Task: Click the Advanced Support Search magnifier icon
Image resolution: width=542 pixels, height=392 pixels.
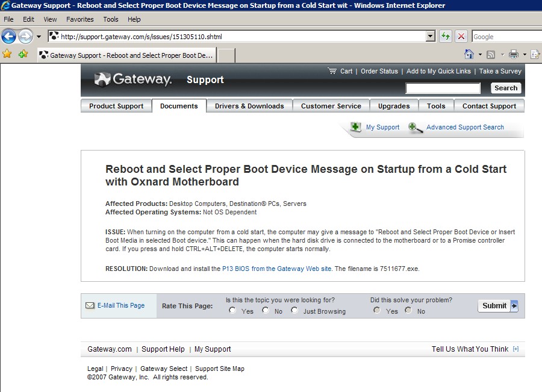Action: click(415, 128)
